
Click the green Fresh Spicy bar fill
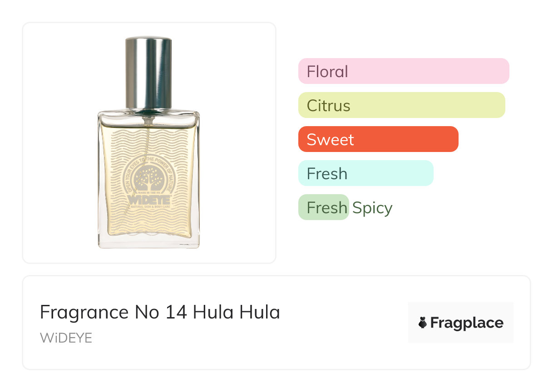click(x=323, y=207)
